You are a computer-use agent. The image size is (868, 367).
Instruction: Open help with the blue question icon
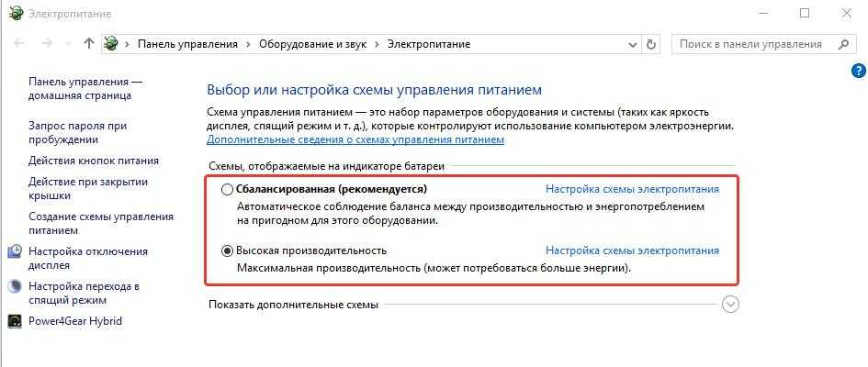859,71
